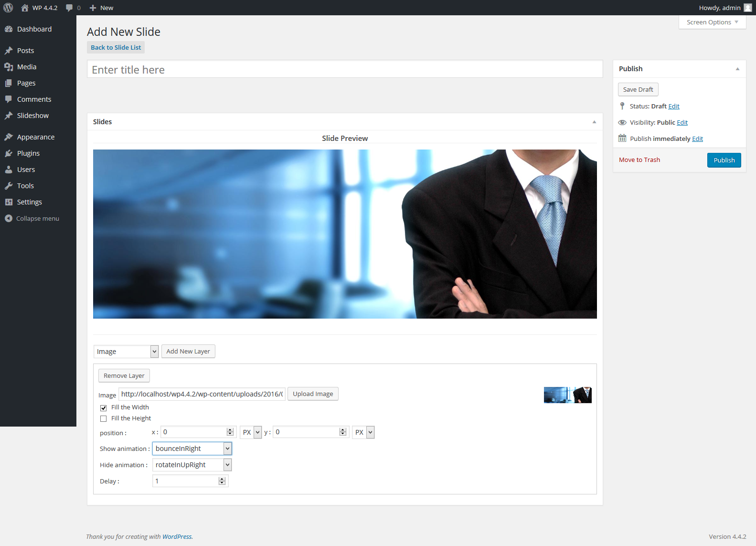The image size is (756, 546).
Task: Open the WP 4.4.2 site home link
Action: point(39,8)
